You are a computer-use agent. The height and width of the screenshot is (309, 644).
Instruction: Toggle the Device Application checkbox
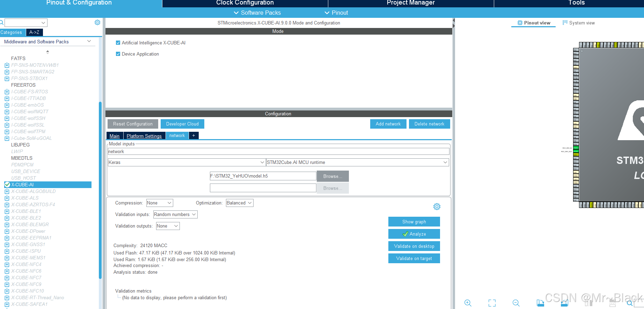click(118, 54)
